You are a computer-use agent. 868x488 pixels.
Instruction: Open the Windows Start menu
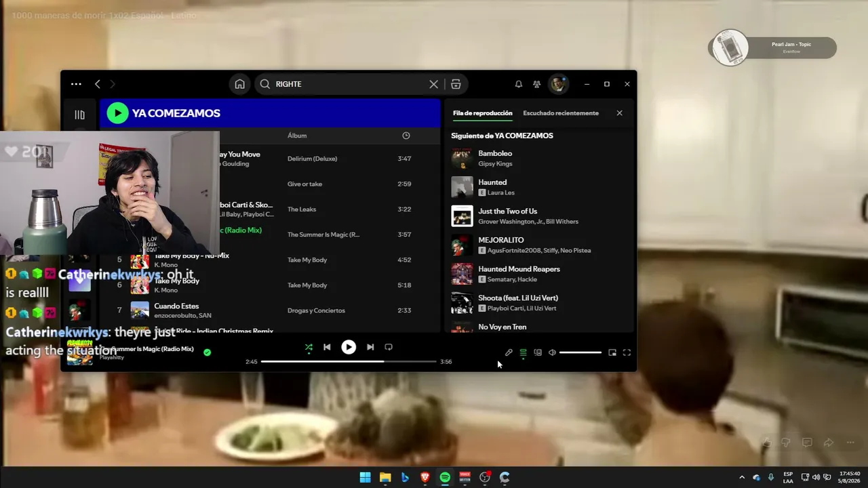(365, 477)
